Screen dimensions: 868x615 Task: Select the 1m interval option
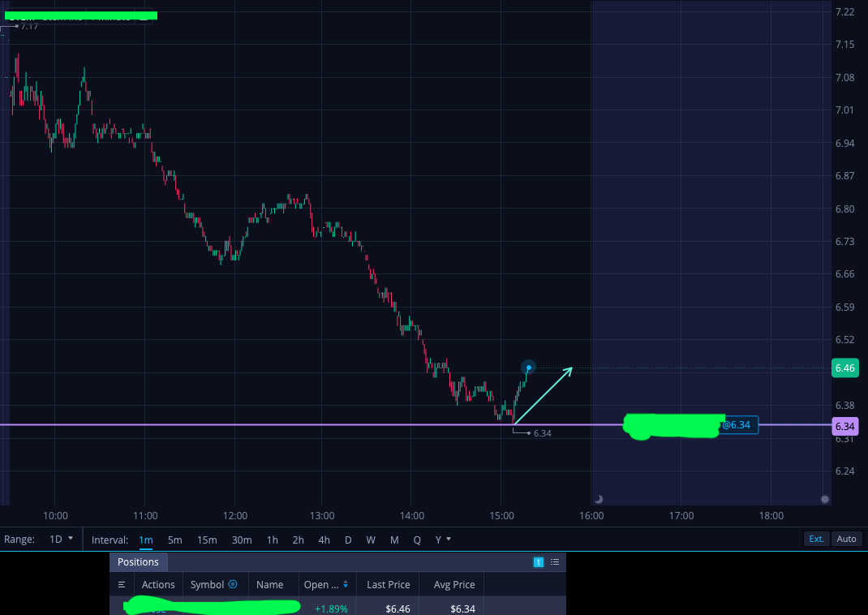tap(145, 540)
